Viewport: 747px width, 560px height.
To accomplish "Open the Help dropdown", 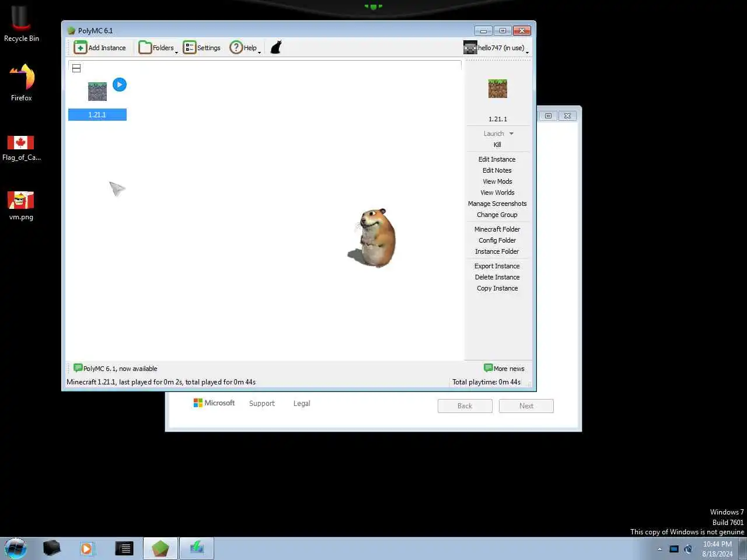I will 245,48.
